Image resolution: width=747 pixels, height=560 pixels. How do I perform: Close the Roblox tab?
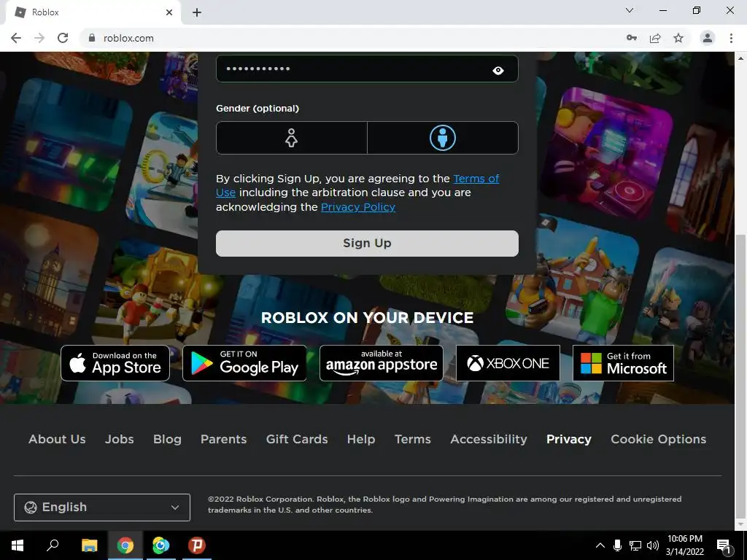coord(169,12)
